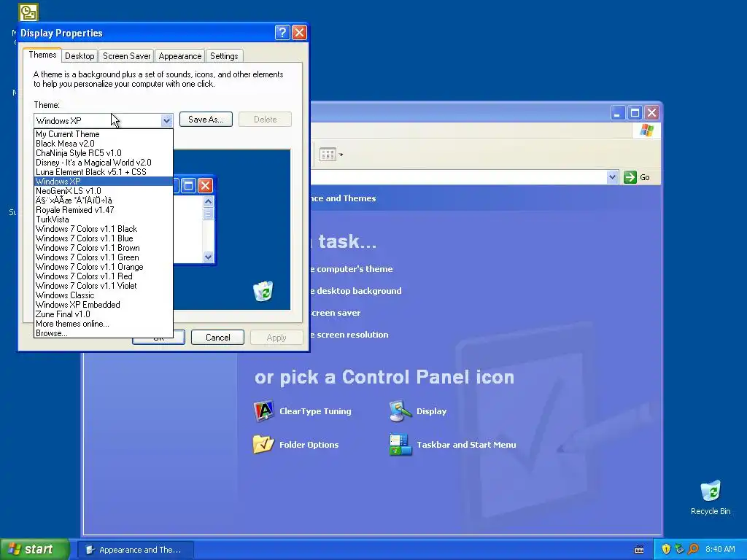Select Windows 7 Colors v1.1 Green
The height and width of the screenshot is (560, 747).
(104, 257)
